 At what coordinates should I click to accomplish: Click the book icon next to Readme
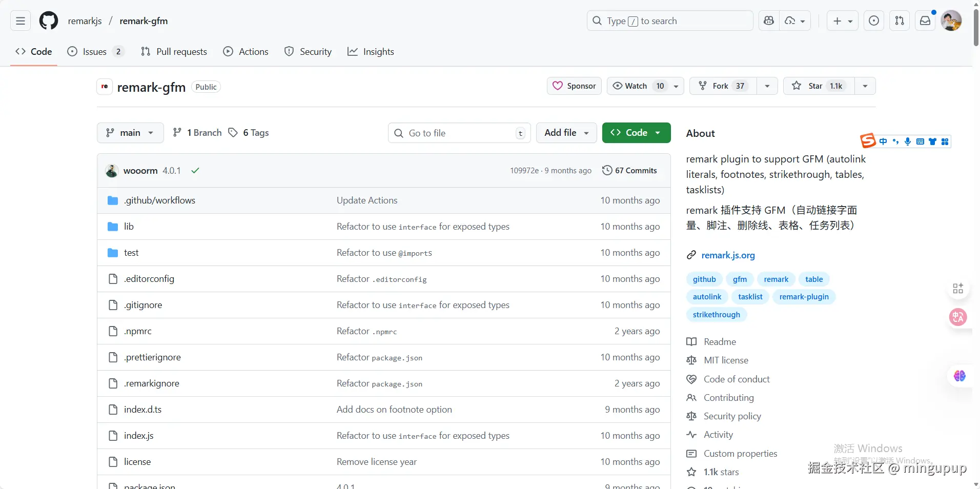[x=691, y=342]
